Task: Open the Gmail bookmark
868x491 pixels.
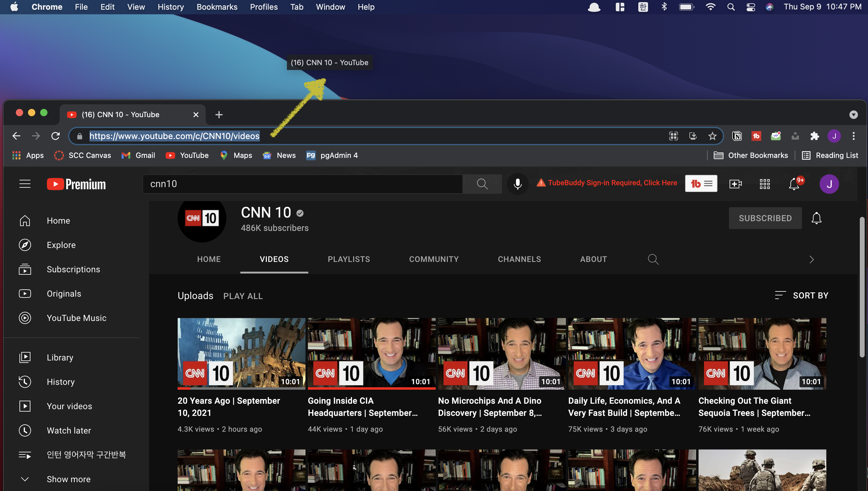Action: click(x=138, y=155)
